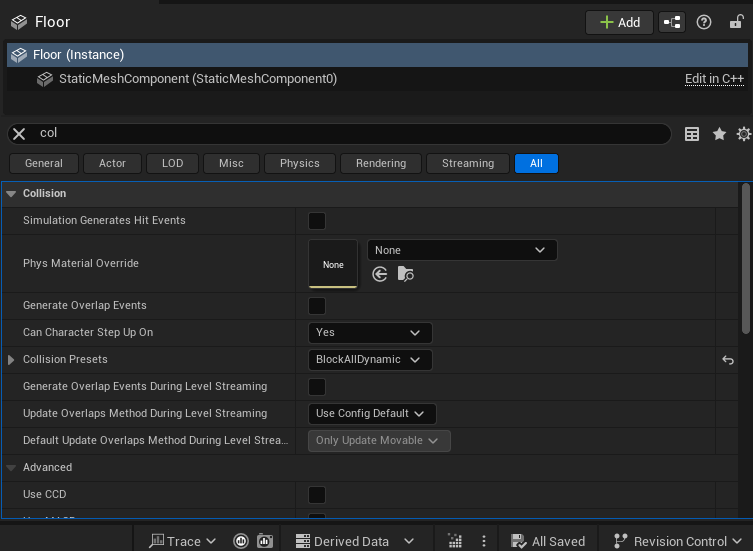Click the Phys Material Override None thumbnail
This screenshot has width=753, height=551.
(333, 264)
